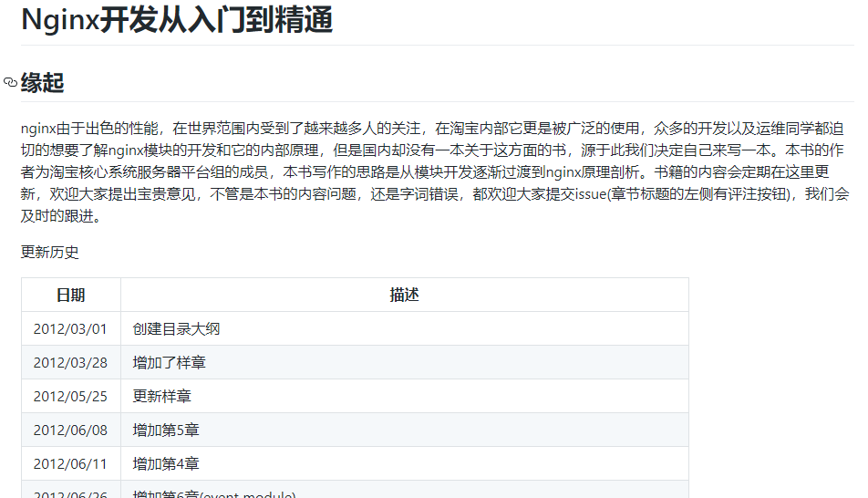Select the date cell 2012/05/25
Screen dimensions: 868x498
click(x=71, y=396)
